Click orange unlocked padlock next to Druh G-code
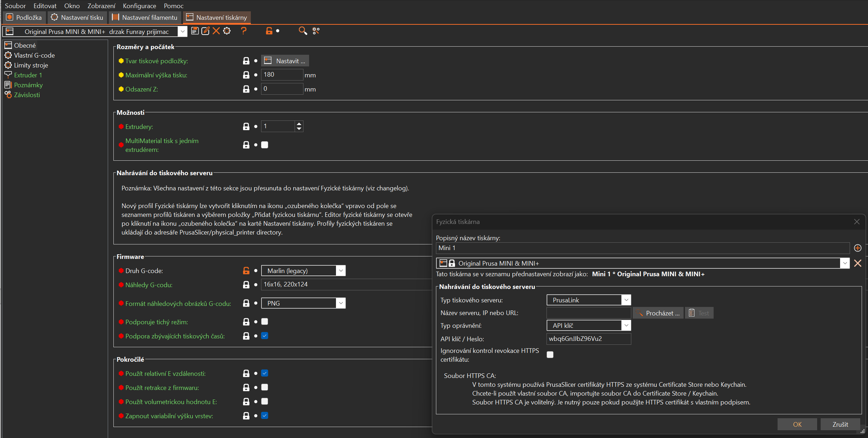The height and width of the screenshot is (438, 868). tap(246, 271)
